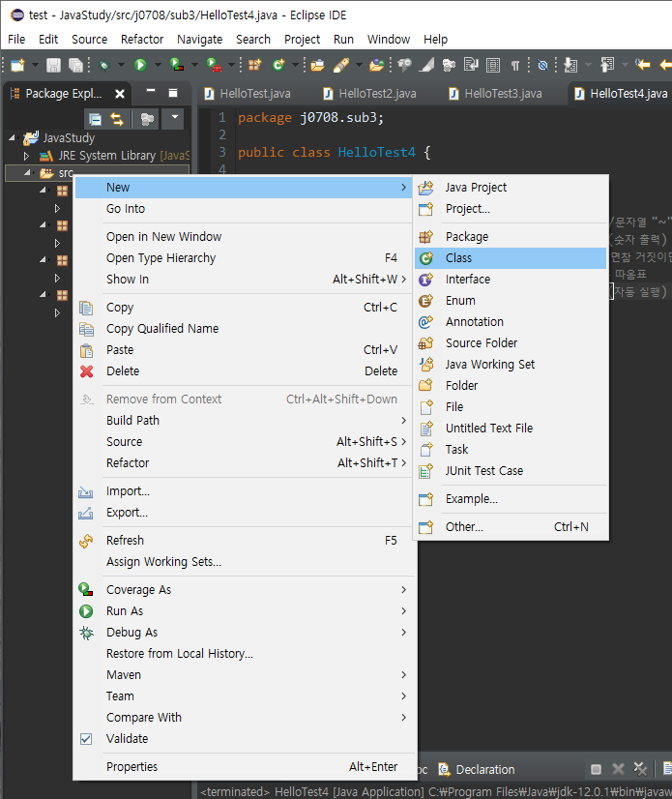
Task: Click the Terminate square icon in the console toolbar
Action: [596, 769]
